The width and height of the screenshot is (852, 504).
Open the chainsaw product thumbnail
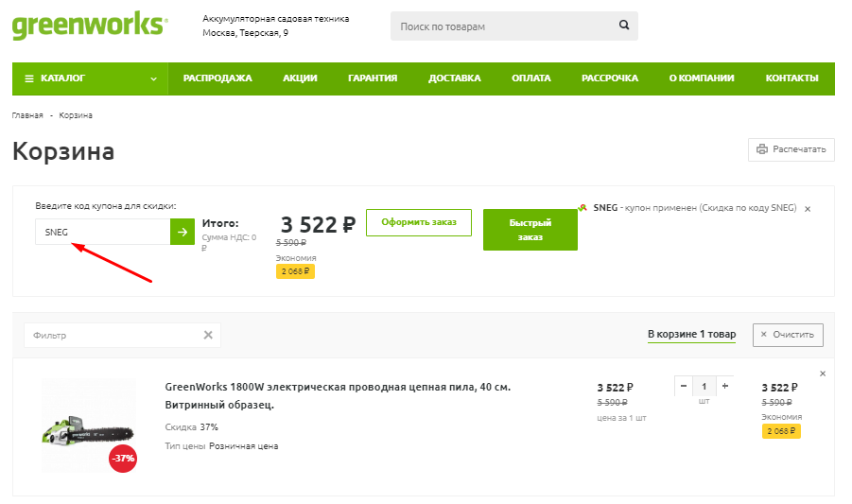(87, 424)
